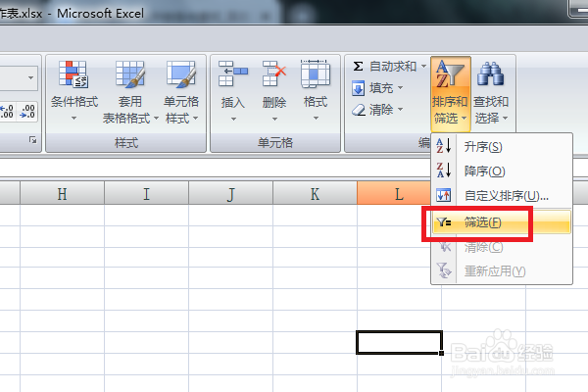Click the 格式 format cells icon
Viewport: 588px width, 392px height.
(x=316, y=73)
